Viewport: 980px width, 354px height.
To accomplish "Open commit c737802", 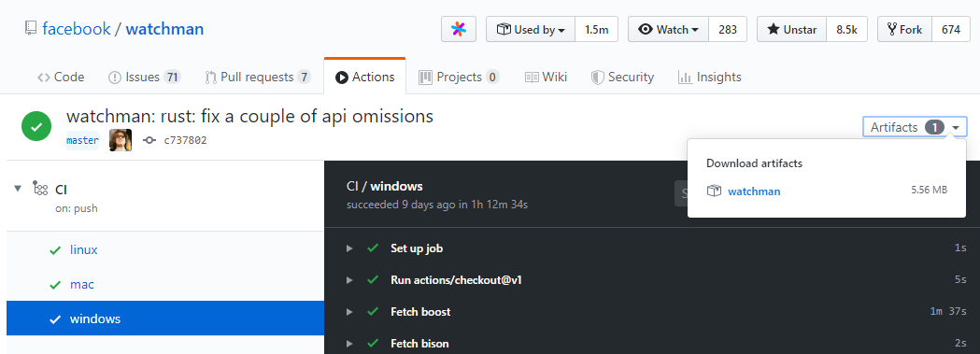I will coord(185,140).
